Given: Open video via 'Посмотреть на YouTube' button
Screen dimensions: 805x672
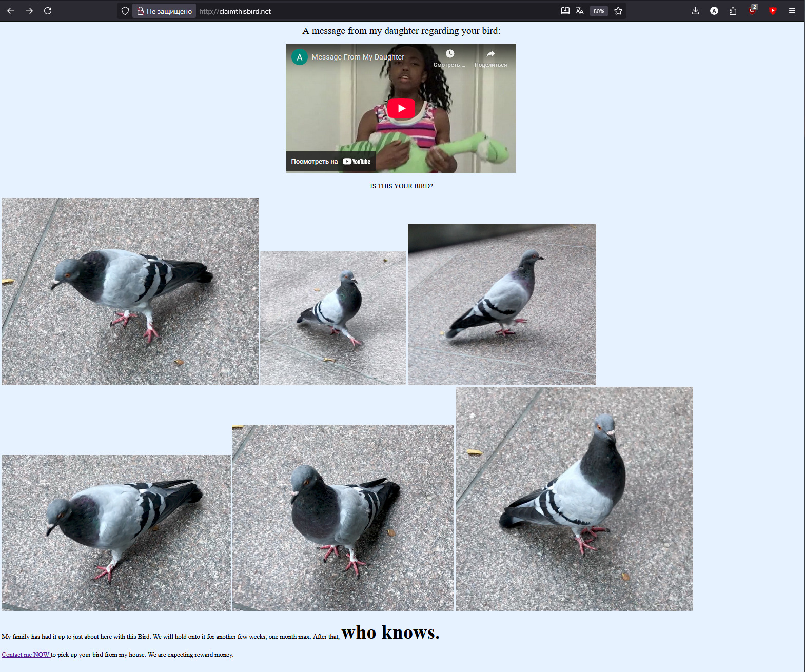Looking at the screenshot, I should [x=330, y=161].
